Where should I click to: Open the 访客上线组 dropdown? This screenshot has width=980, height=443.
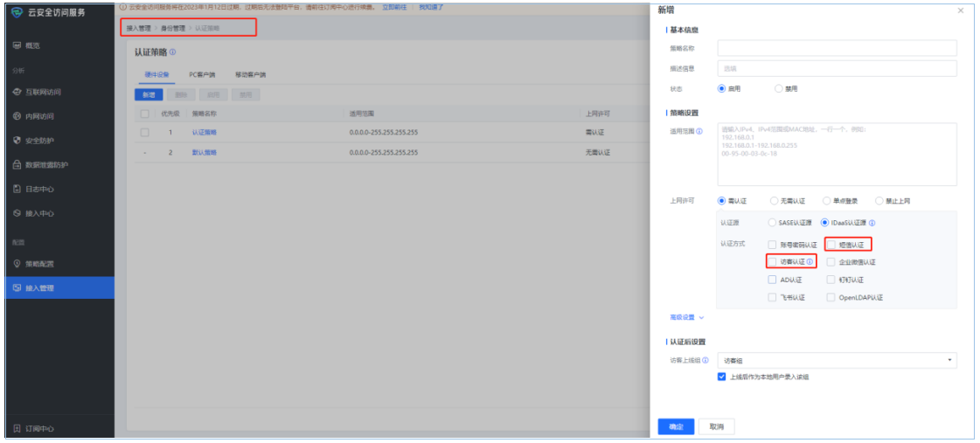pos(836,360)
